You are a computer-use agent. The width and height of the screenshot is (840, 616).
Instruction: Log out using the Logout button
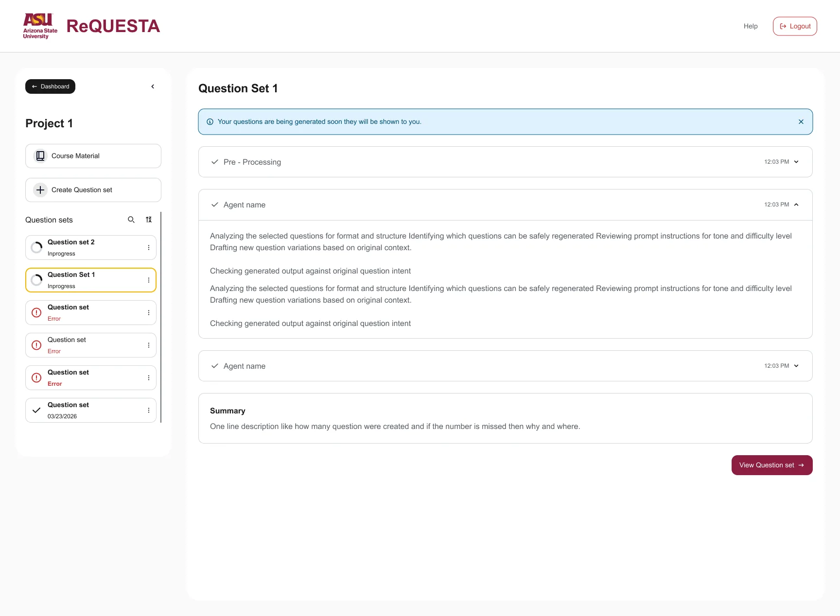(795, 26)
